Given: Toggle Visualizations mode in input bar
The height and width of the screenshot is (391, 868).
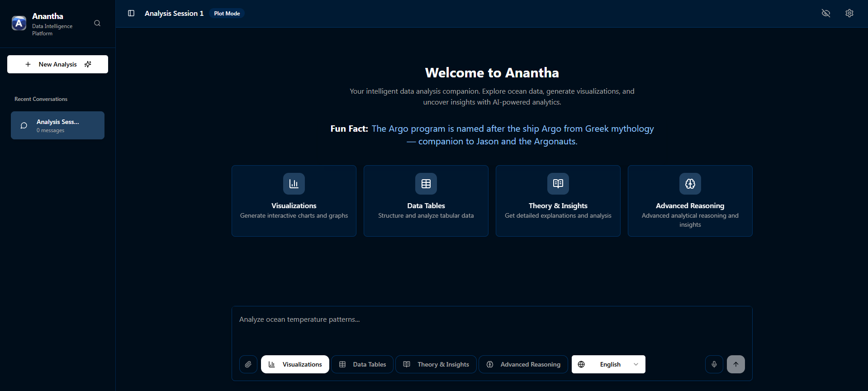Looking at the screenshot, I should [295, 364].
